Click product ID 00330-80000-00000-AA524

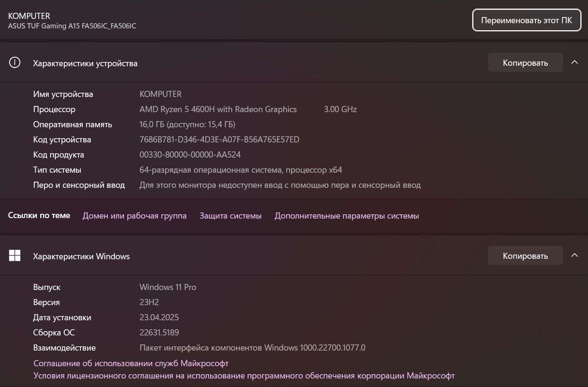[x=190, y=155]
